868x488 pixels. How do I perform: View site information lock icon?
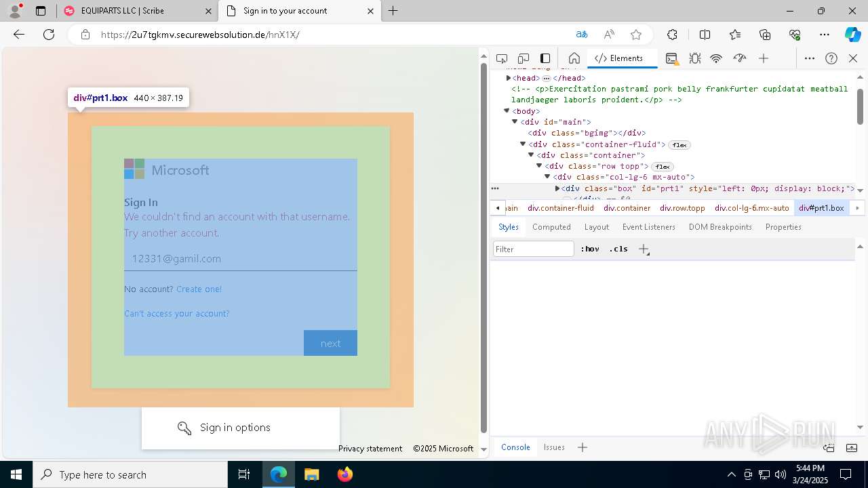click(x=85, y=35)
